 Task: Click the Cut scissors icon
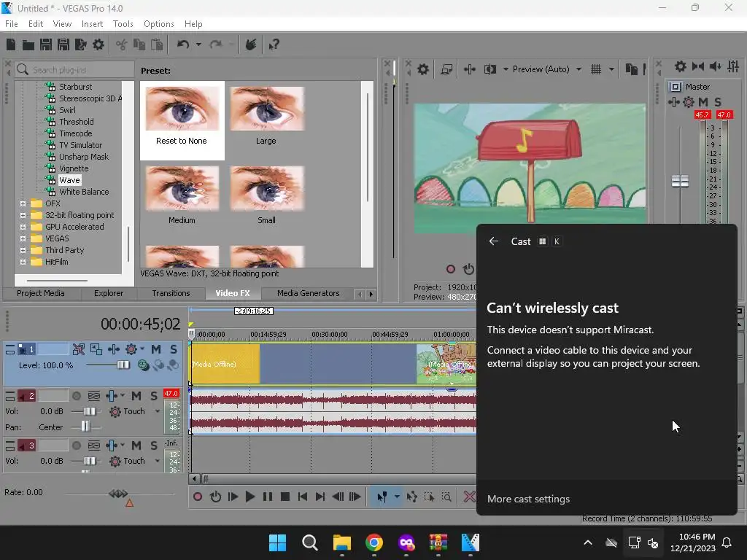pos(122,44)
